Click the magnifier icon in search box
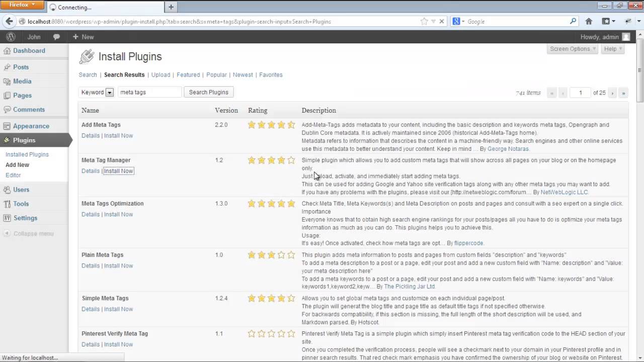The image size is (644, 362). pos(573,21)
